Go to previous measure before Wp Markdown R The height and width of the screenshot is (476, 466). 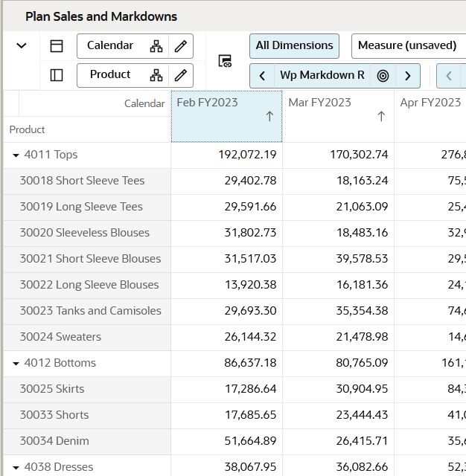tap(262, 76)
